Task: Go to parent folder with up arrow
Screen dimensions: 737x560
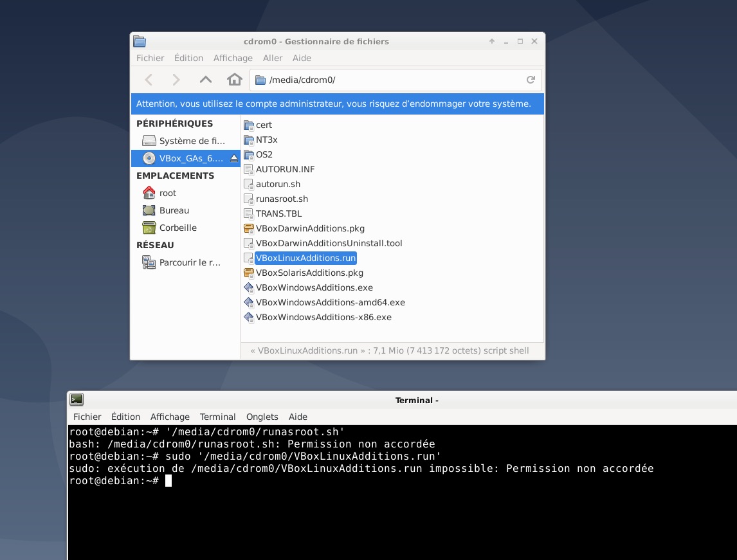Action: [205, 80]
